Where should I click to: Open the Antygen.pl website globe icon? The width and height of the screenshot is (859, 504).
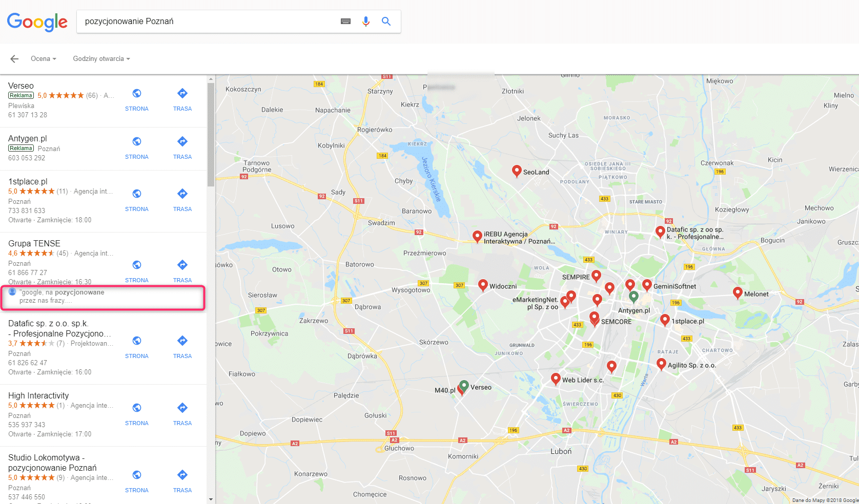tap(137, 141)
